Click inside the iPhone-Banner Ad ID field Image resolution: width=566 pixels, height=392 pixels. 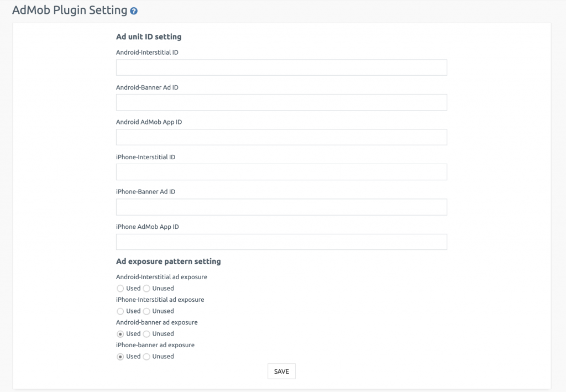pos(281,206)
